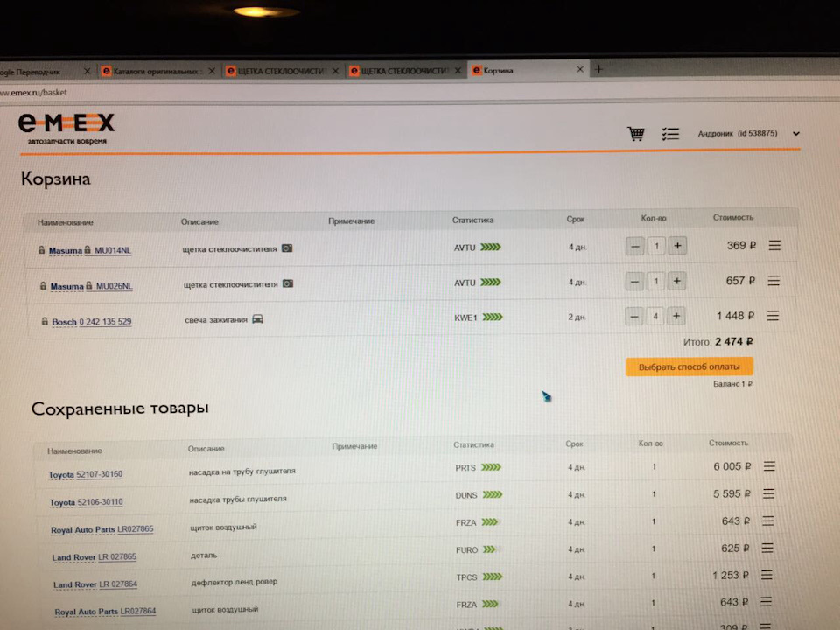Click TPCS statistics for Land Rover LR 027864
This screenshot has height=630, width=840.
coord(479,577)
